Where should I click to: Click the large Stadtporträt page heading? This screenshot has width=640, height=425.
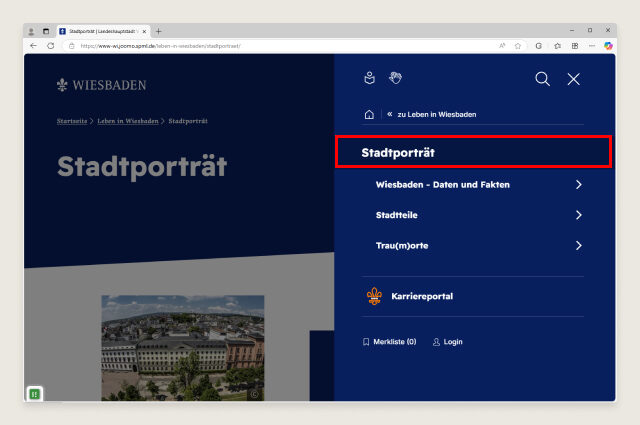click(x=142, y=166)
